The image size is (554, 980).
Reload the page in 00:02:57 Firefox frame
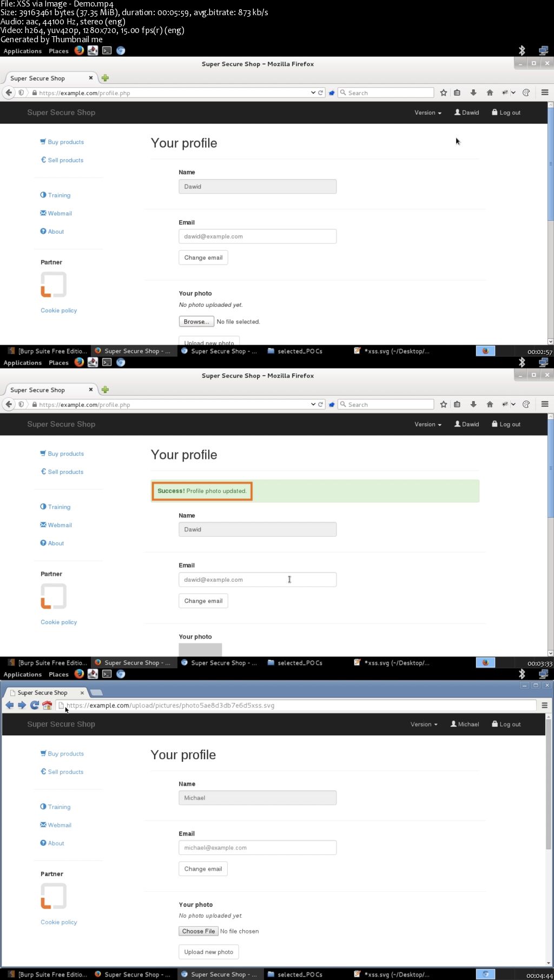tap(320, 93)
